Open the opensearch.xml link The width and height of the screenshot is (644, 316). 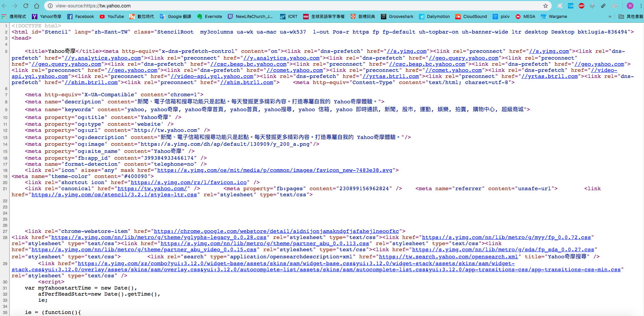coord(448,257)
